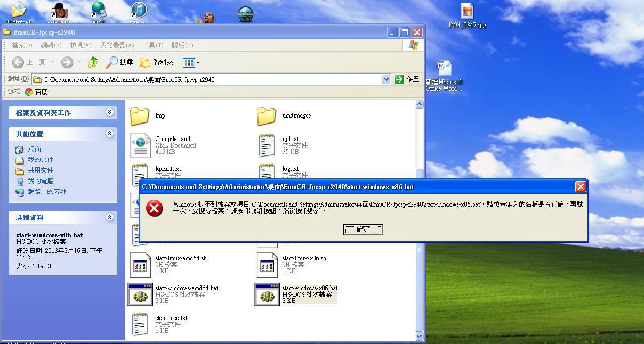644x344 pixels.
Task: Open the Search (搜尋) toolbar button
Action: click(119, 62)
